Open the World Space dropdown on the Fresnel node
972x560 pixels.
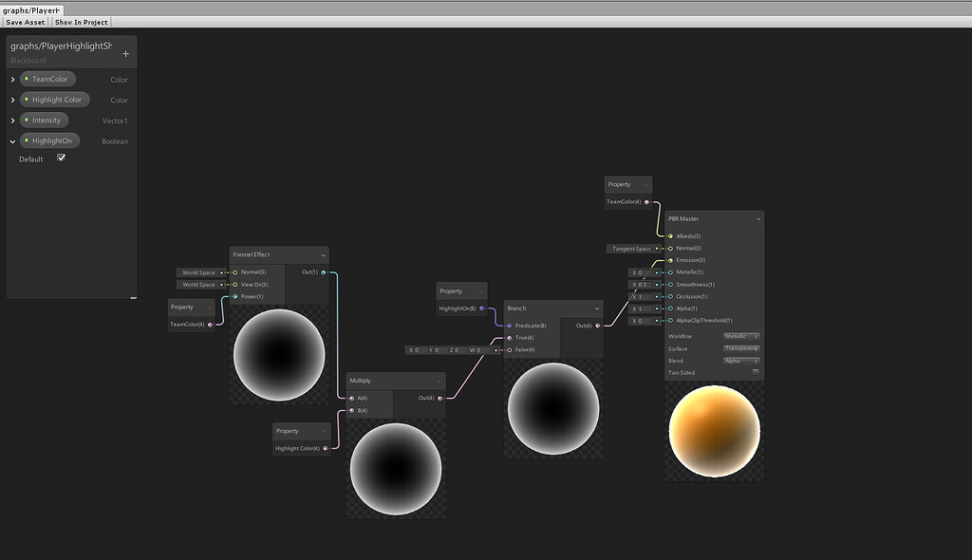(199, 272)
